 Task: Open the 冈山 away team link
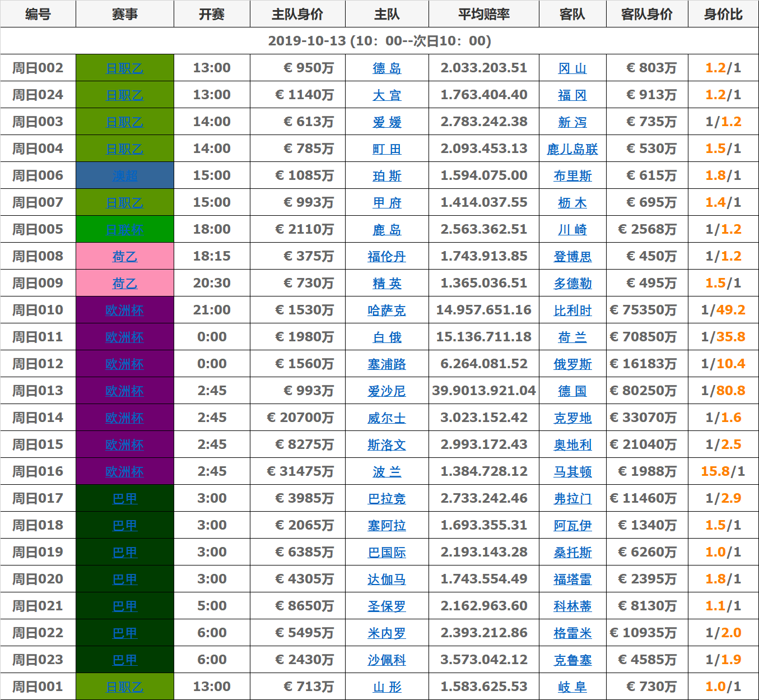[x=572, y=68]
